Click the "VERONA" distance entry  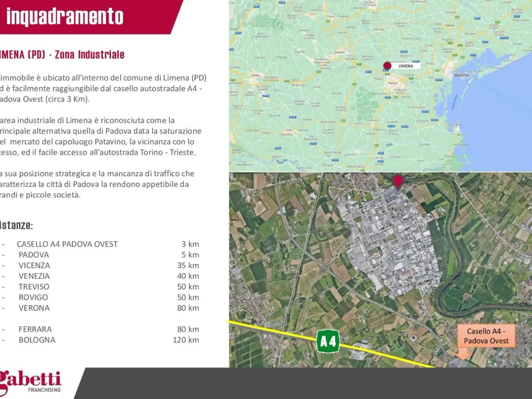pyautogui.click(x=100, y=308)
